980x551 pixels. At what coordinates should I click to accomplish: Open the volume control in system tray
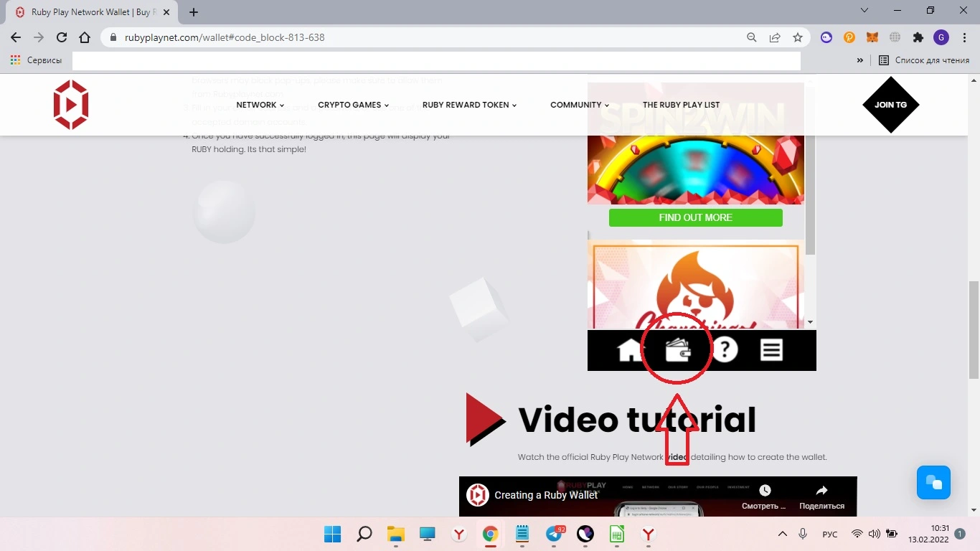pos(874,534)
